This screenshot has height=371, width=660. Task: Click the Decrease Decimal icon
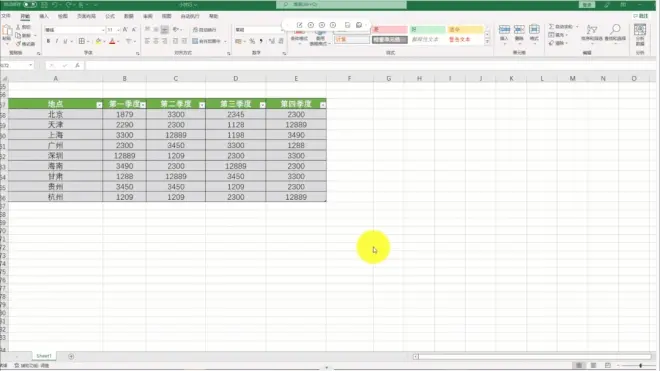(281, 41)
